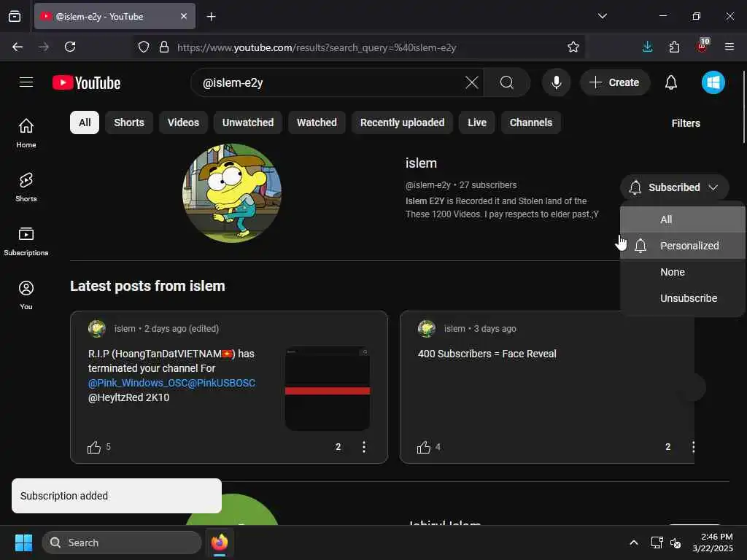Click the magnifier search button
The image size is (747, 560).
tap(507, 82)
